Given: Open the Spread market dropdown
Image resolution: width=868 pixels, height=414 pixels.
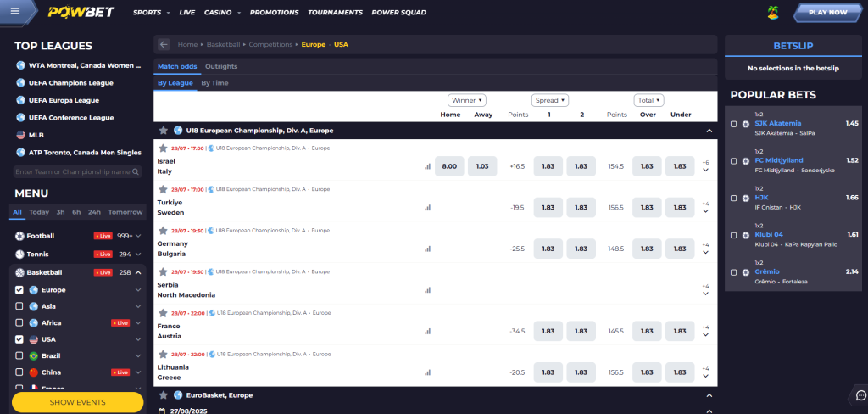Looking at the screenshot, I should 549,100.
